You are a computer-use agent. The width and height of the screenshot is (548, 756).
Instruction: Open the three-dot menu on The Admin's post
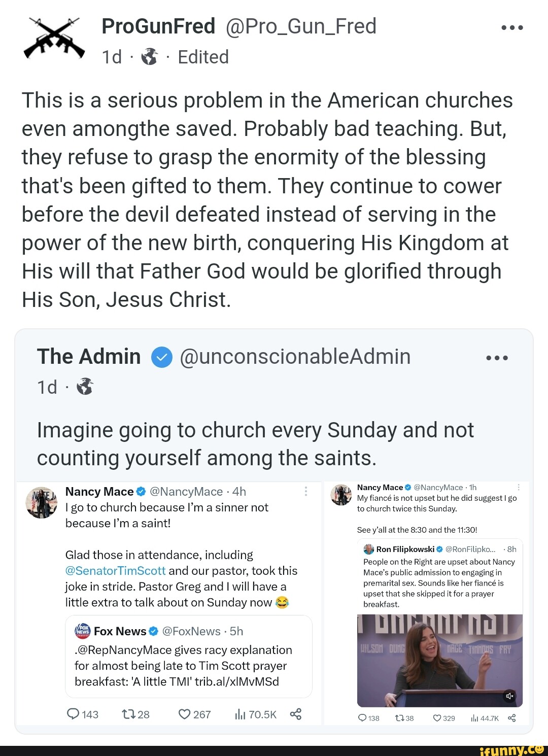497,358
